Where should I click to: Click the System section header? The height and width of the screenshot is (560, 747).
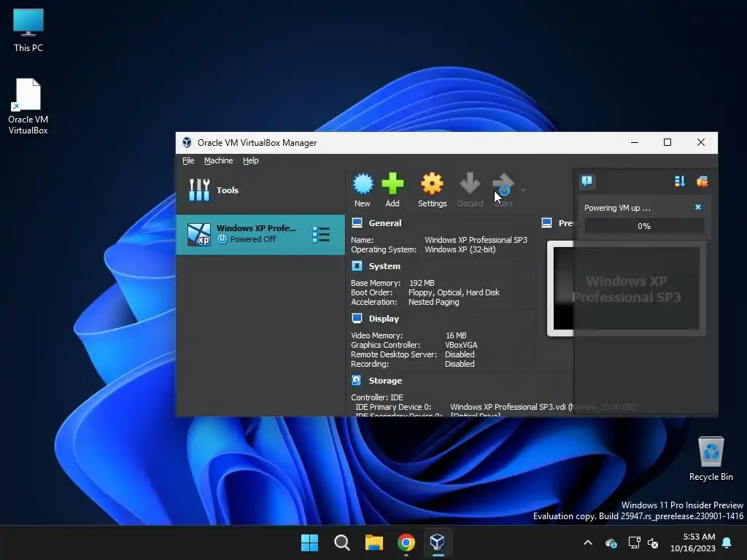click(x=384, y=266)
